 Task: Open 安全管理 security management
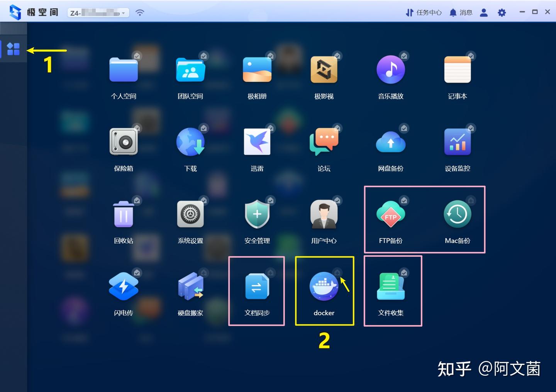pyautogui.click(x=257, y=214)
